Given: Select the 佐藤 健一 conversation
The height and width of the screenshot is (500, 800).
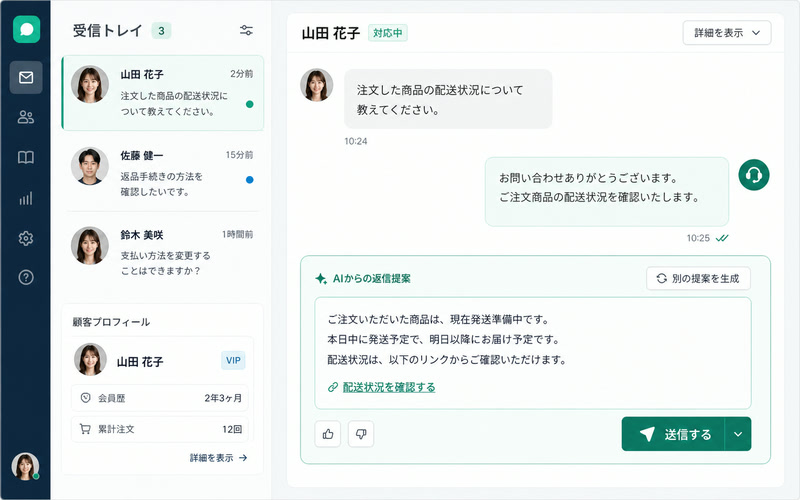Looking at the screenshot, I should [163, 172].
